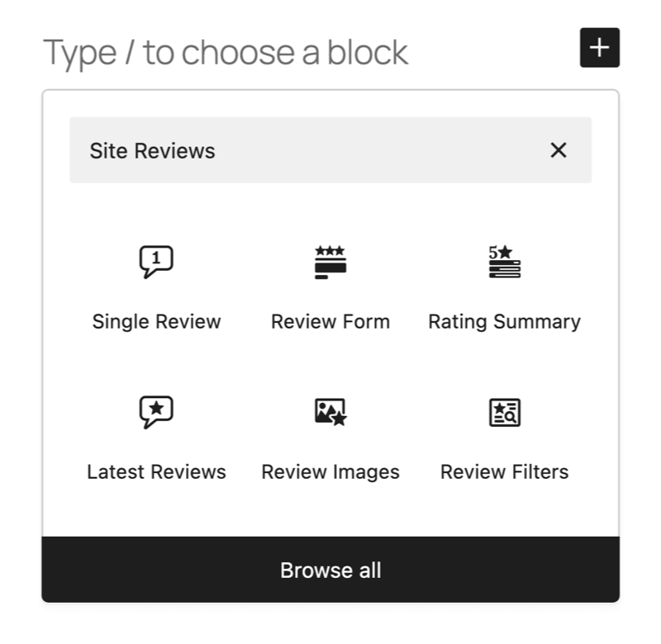Pick the "Latest Reviews" label text

(x=156, y=472)
